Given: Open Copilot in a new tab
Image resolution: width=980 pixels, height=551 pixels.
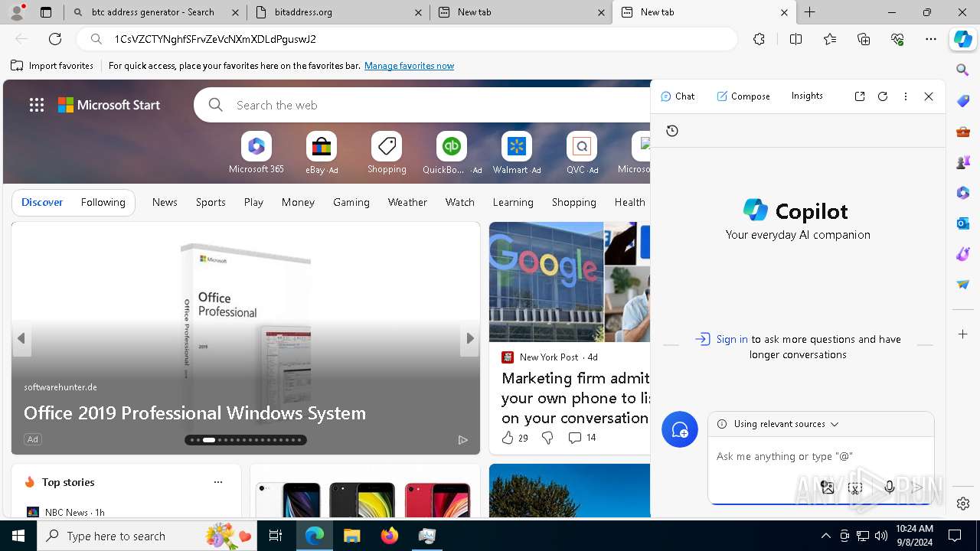Looking at the screenshot, I should pyautogui.click(x=860, y=96).
